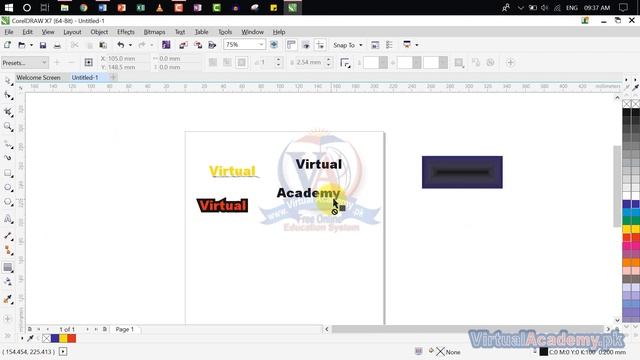The width and height of the screenshot is (640, 360).
Task: Pick the blue swatch in document palette
Action: 55,338
